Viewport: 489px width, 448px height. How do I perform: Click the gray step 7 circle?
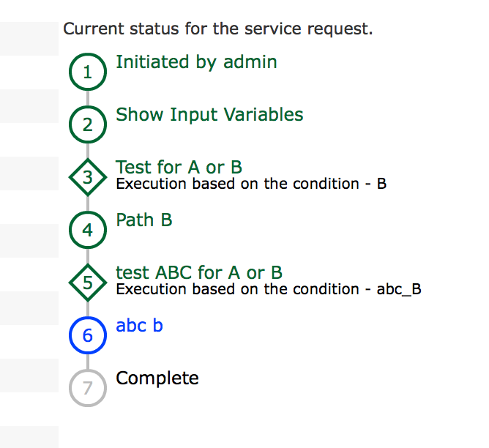[x=88, y=388]
